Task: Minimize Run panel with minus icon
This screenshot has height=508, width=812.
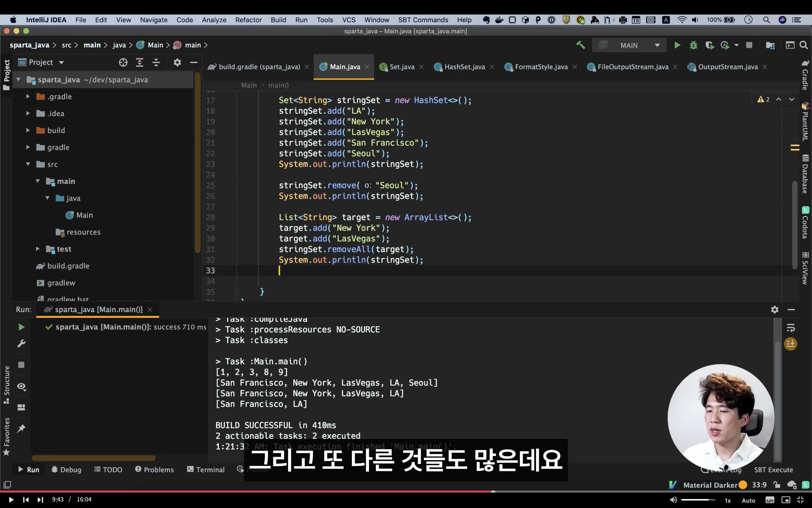Action: [x=791, y=309]
